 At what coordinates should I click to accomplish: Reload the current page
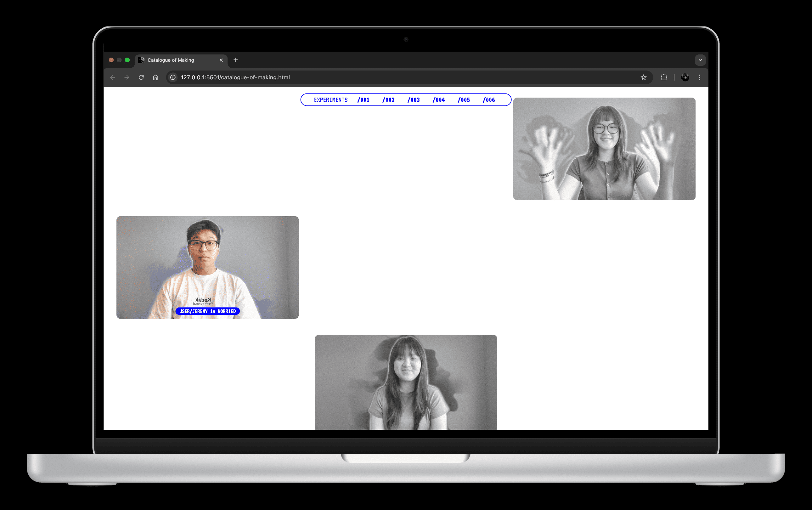tap(141, 77)
